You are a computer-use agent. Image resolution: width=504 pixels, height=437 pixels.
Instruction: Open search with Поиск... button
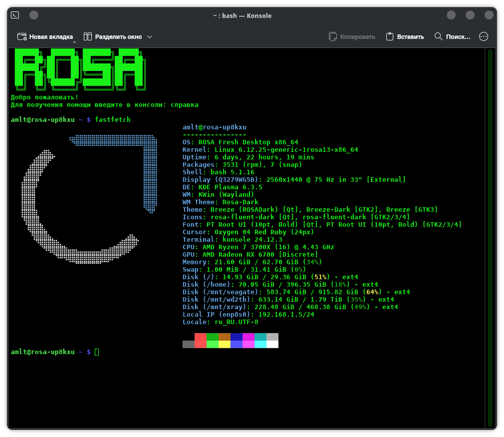452,37
